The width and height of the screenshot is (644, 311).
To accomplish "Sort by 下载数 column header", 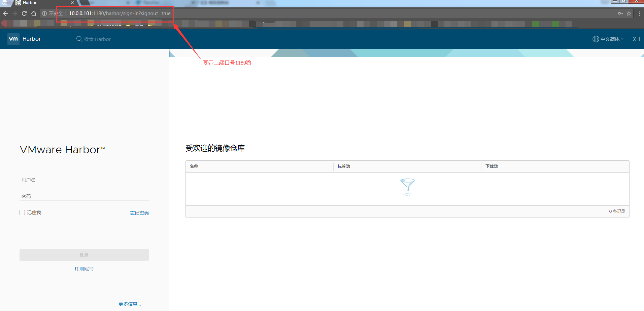I will (492, 166).
